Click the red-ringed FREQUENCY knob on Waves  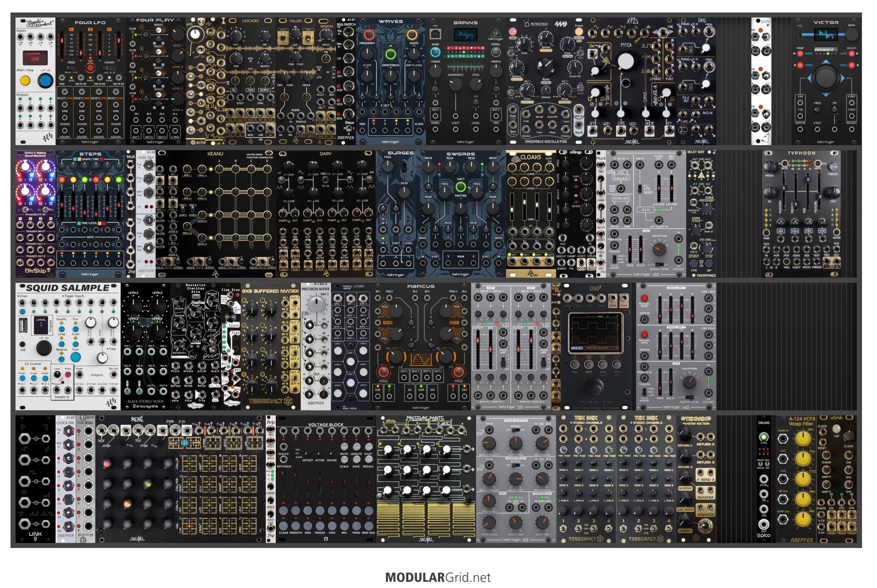368,35
